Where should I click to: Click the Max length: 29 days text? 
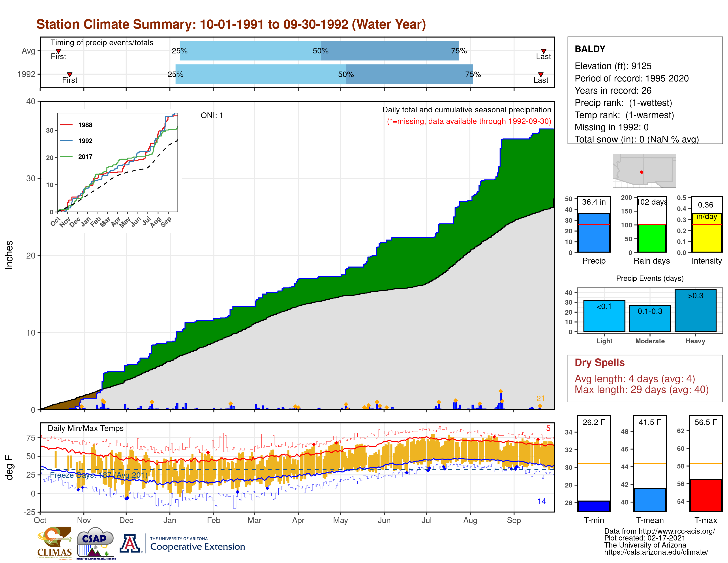[641, 389]
